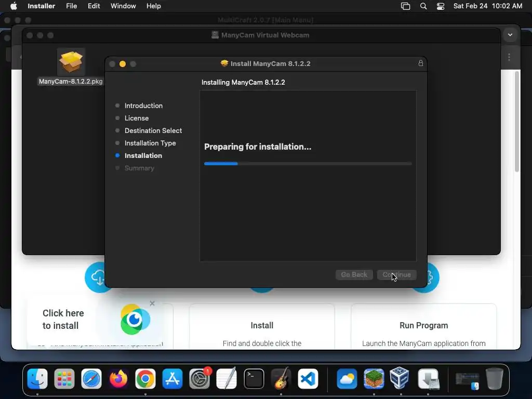Open TextEdit from the Dock

(227, 379)
